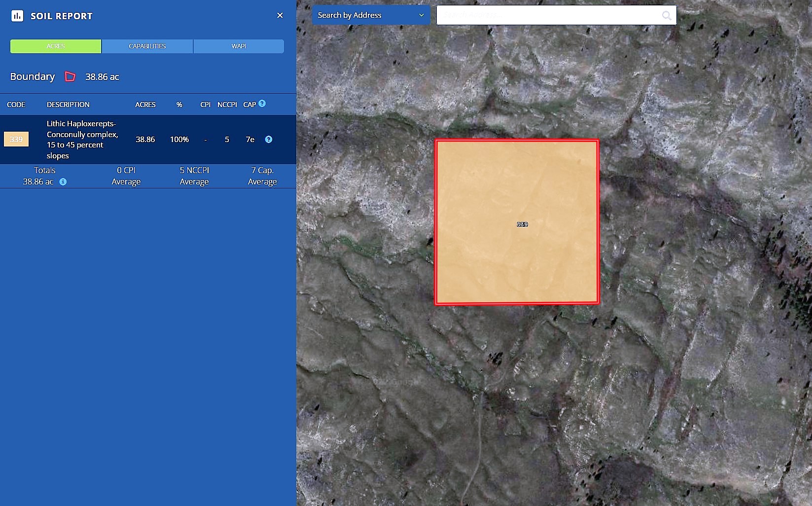
Task: Select the ACRES tab
Action: click(56, 46)
